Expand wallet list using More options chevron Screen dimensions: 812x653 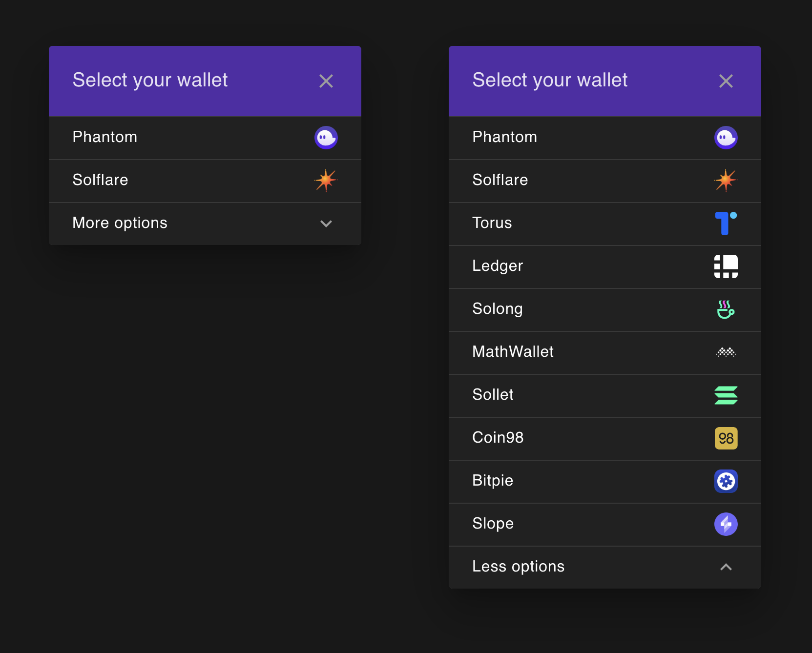pos(326,224)
